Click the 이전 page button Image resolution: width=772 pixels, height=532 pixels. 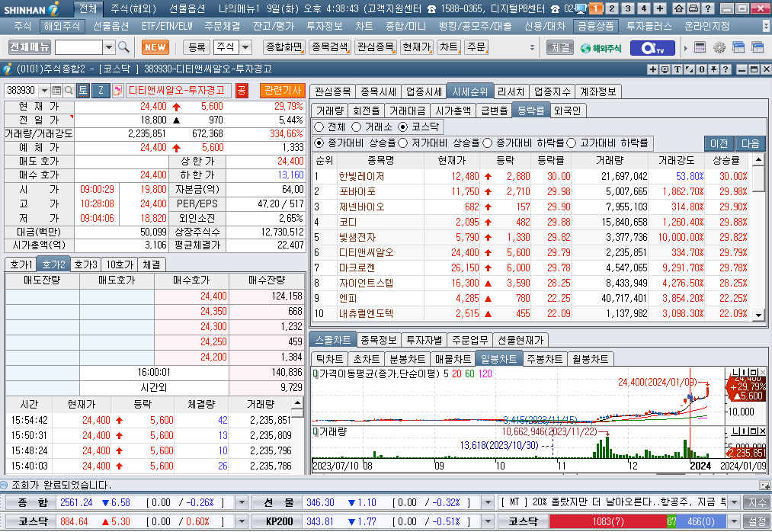point(719,143)
